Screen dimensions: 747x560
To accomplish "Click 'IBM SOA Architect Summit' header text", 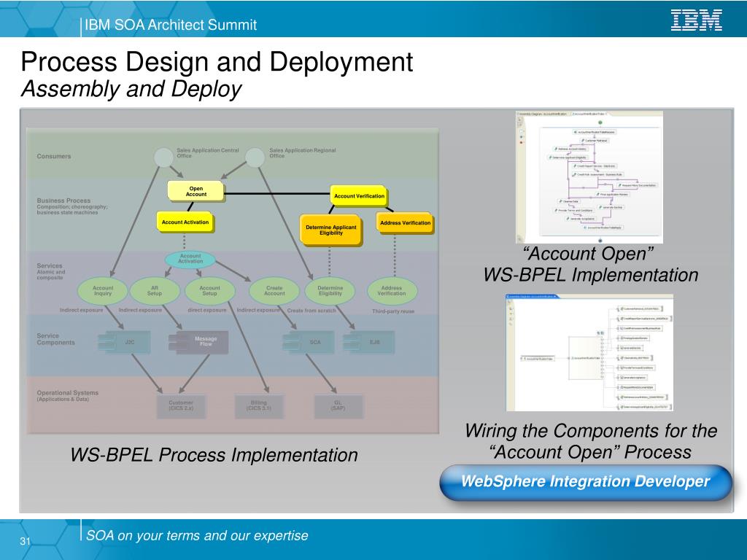I will pos(171,25).
